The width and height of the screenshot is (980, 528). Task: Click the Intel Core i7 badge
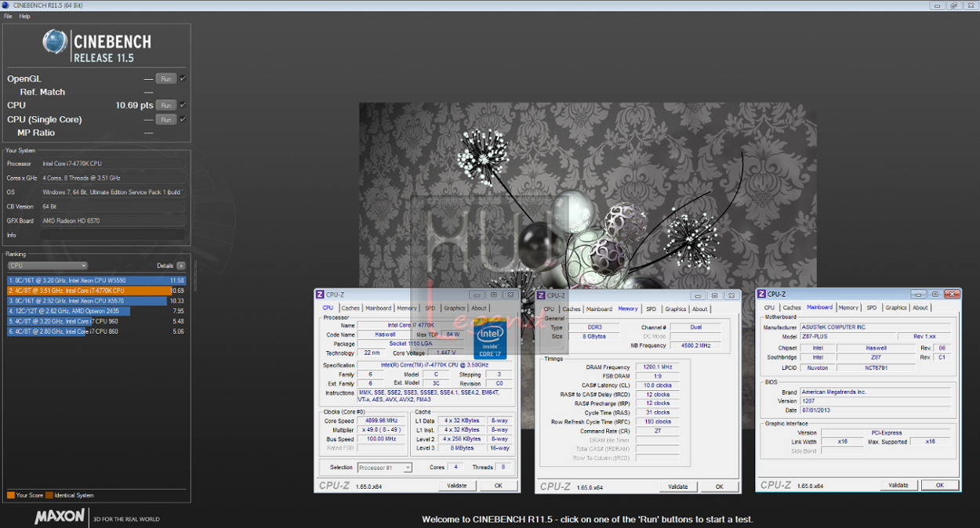point(491,340)
